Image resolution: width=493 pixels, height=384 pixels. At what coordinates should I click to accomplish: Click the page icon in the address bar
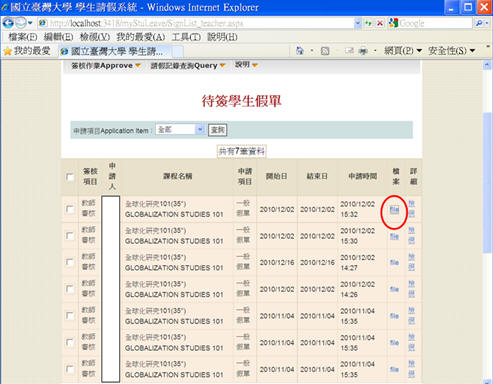coord(42,23)
